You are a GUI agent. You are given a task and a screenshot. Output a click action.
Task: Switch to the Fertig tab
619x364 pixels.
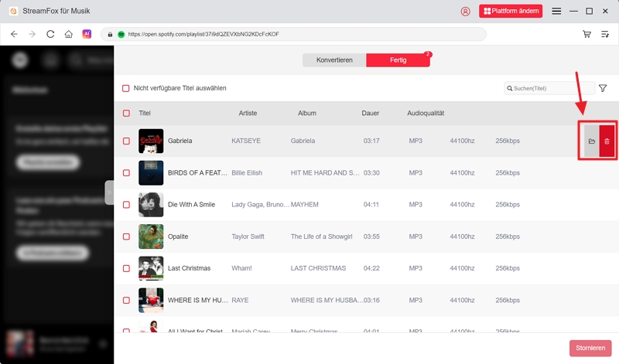398,60
